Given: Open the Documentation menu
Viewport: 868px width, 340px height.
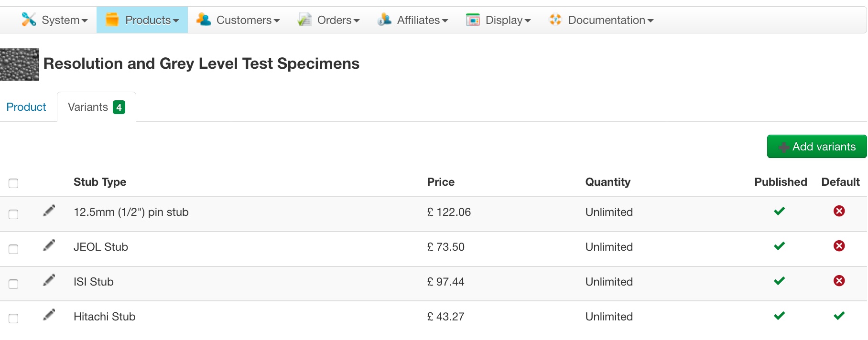Looking at the screenshot, I should tap(601, 20).
